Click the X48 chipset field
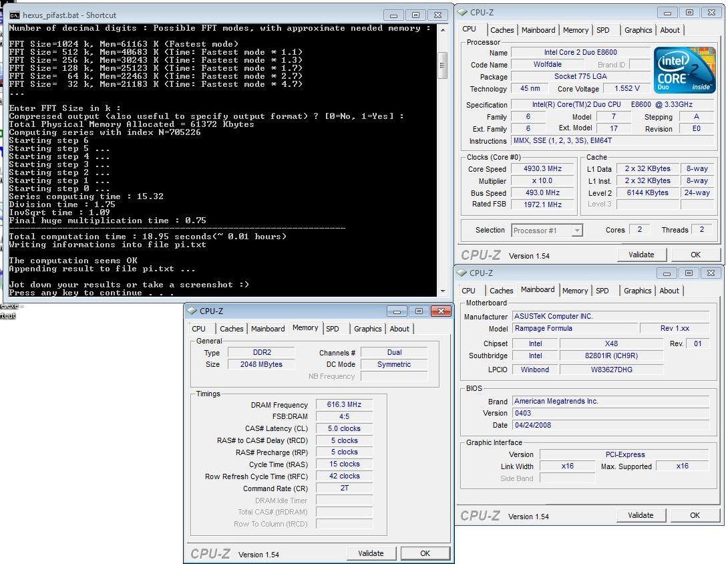Viewport: 728px width, 564px height. [612, 343]
